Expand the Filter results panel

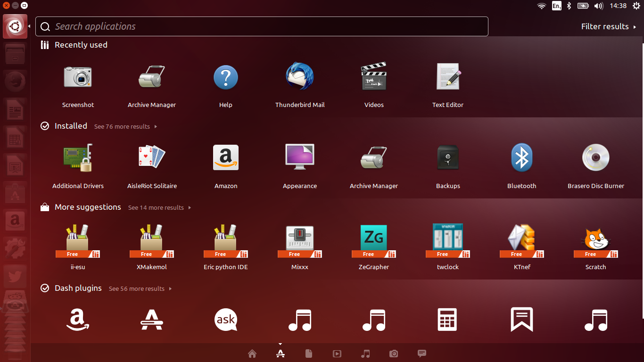coord(609,26)
